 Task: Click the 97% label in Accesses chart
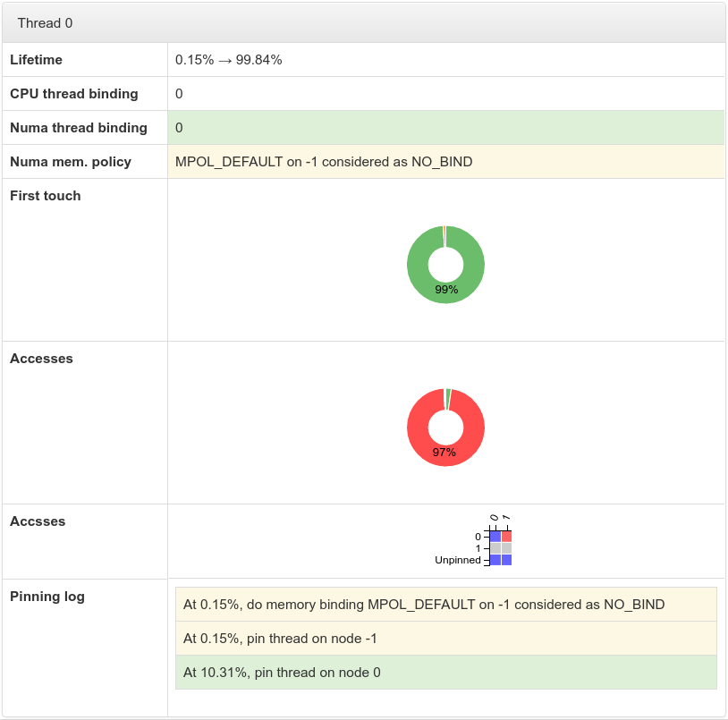[x=444, y=453]
